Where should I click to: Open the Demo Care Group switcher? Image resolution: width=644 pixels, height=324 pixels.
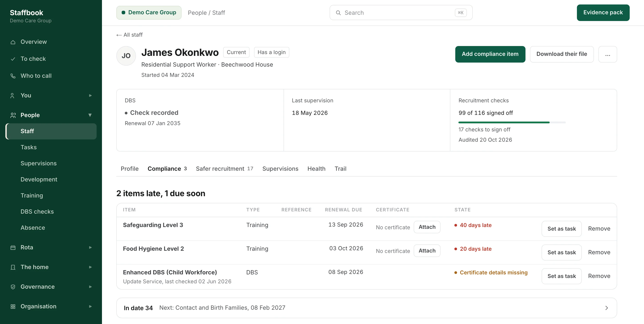tap(149, 13)
